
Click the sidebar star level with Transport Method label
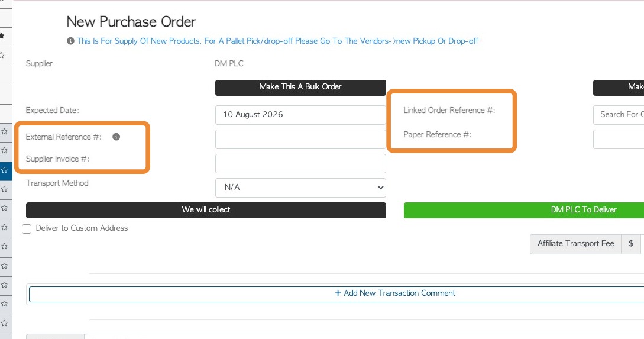coord(4,189)
